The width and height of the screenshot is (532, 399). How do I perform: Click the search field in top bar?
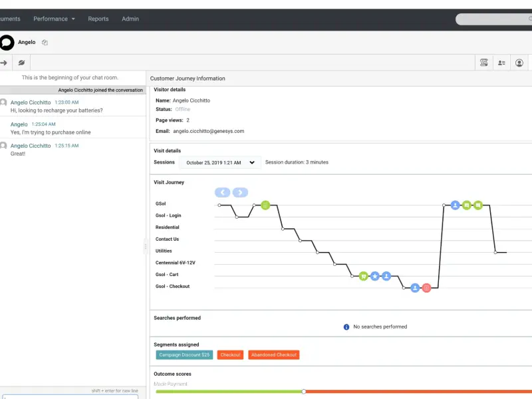tap(493, 19)
